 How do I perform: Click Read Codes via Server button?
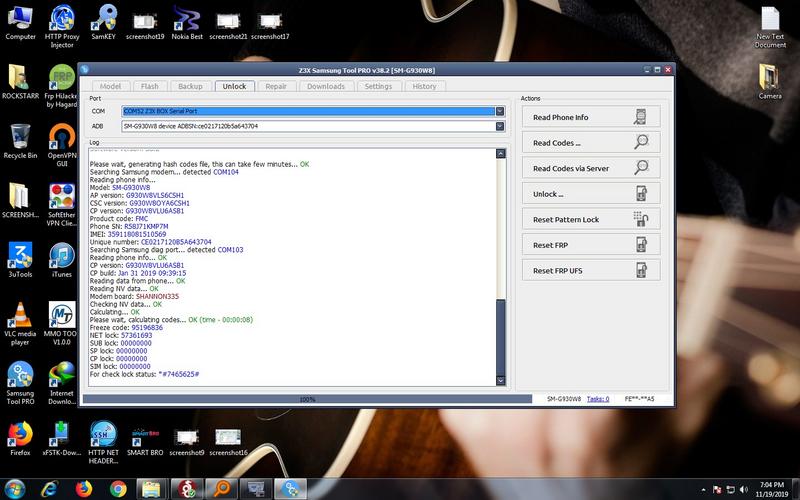coord(591,168)
